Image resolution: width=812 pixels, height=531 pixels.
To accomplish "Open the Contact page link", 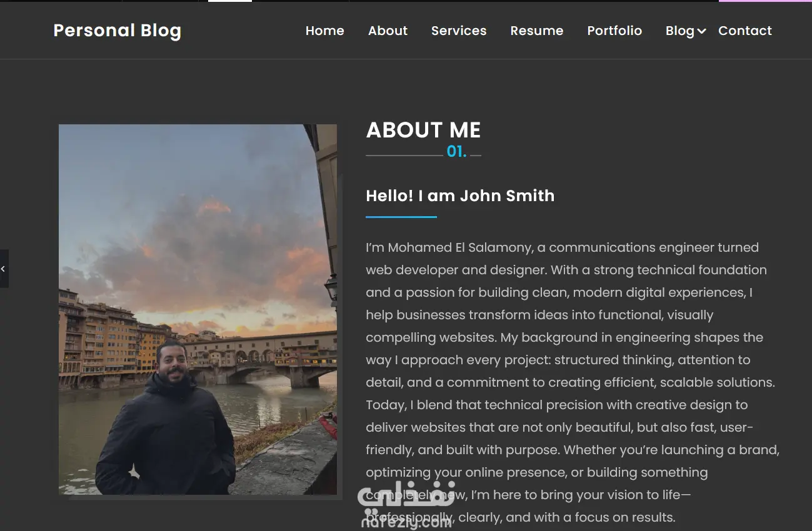I will click(x=745, y=31).
